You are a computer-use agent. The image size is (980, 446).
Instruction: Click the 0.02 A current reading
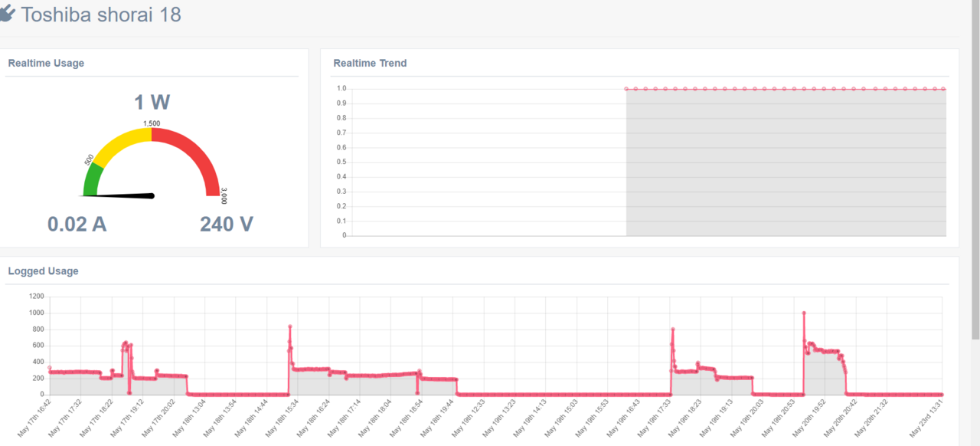pos(77,225)
